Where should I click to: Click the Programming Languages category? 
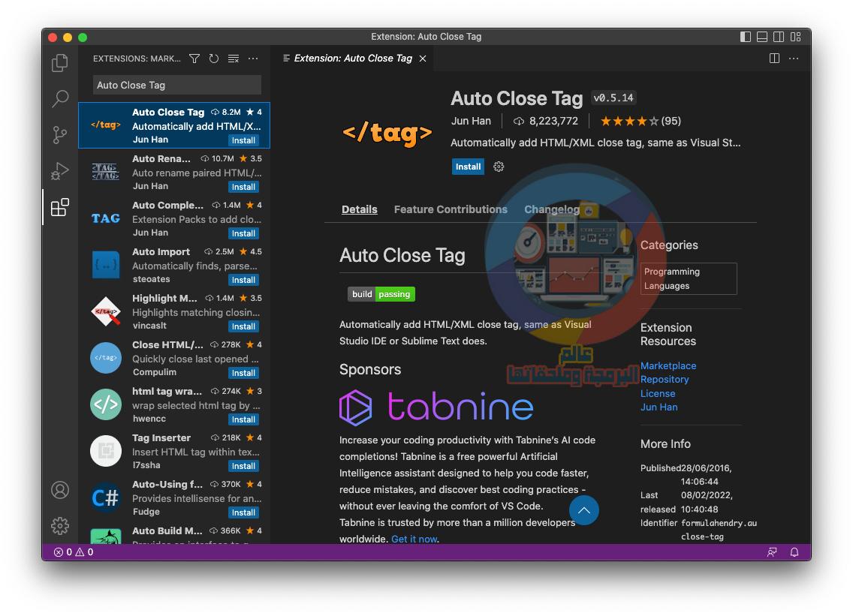point(688,278)
